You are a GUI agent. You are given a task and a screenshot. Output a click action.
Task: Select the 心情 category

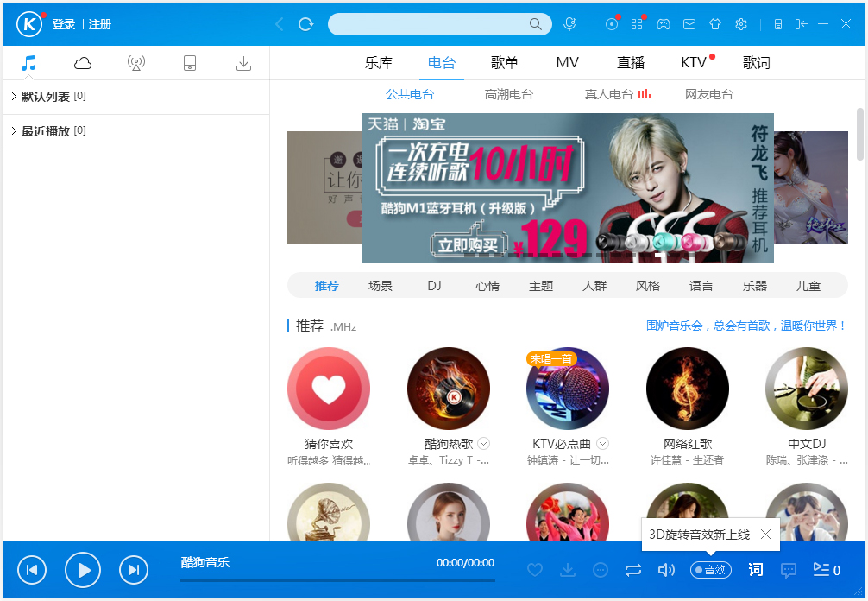(487, 286)
